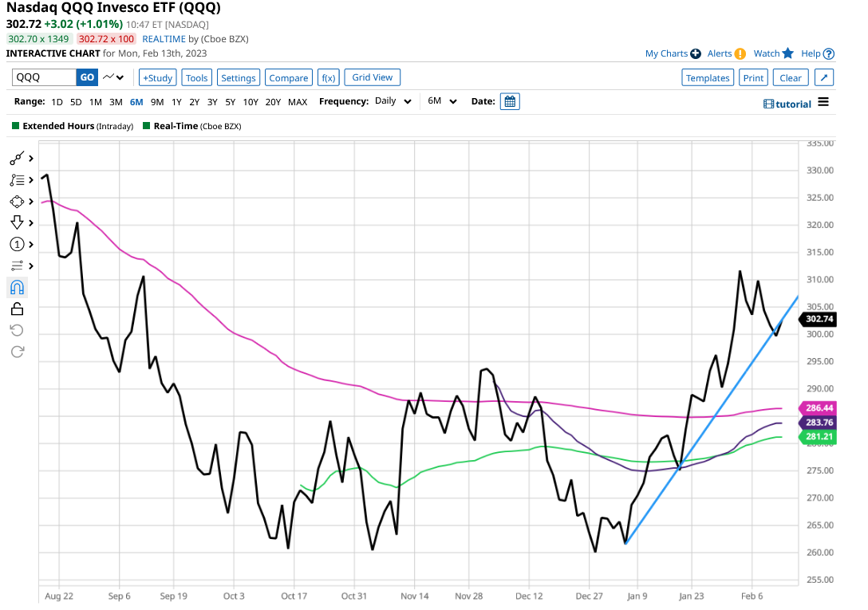
Task: Undo last drawing action
Action: [x=18, y=330]
